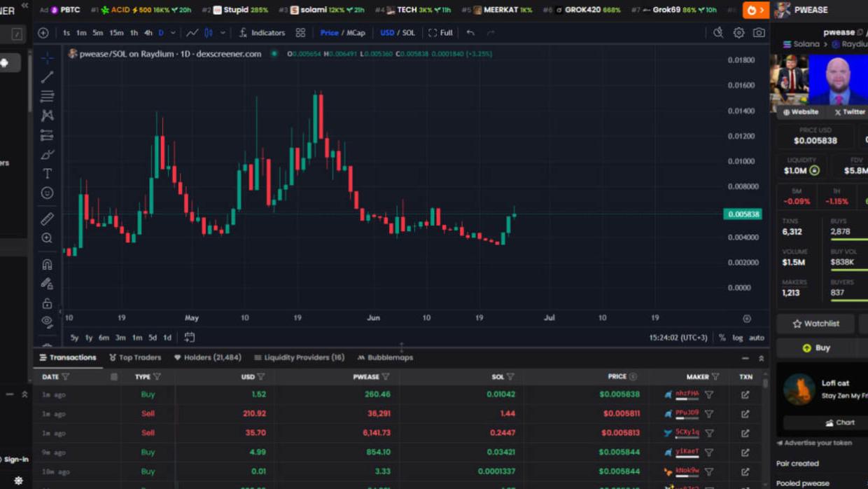Open the left sidebar settings gear
Viewport: 868px width, 489px height.
pos(18,481)
